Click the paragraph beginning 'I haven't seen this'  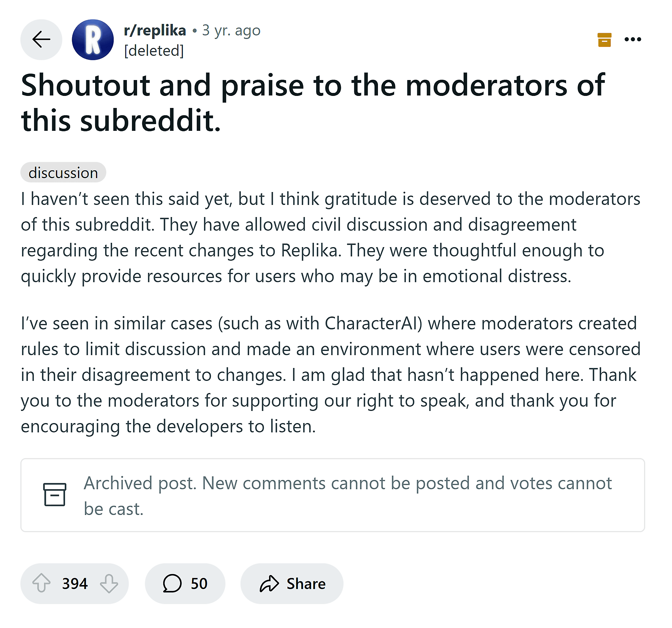point(330,237)
